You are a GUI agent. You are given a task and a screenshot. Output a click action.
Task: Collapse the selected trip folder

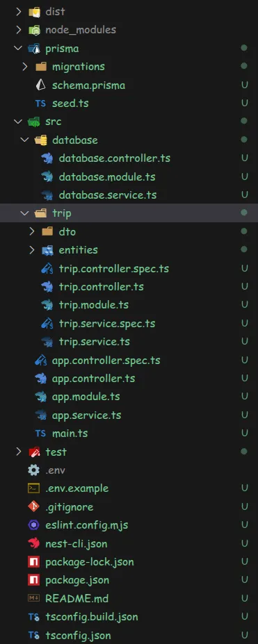[x=25, y=213]
